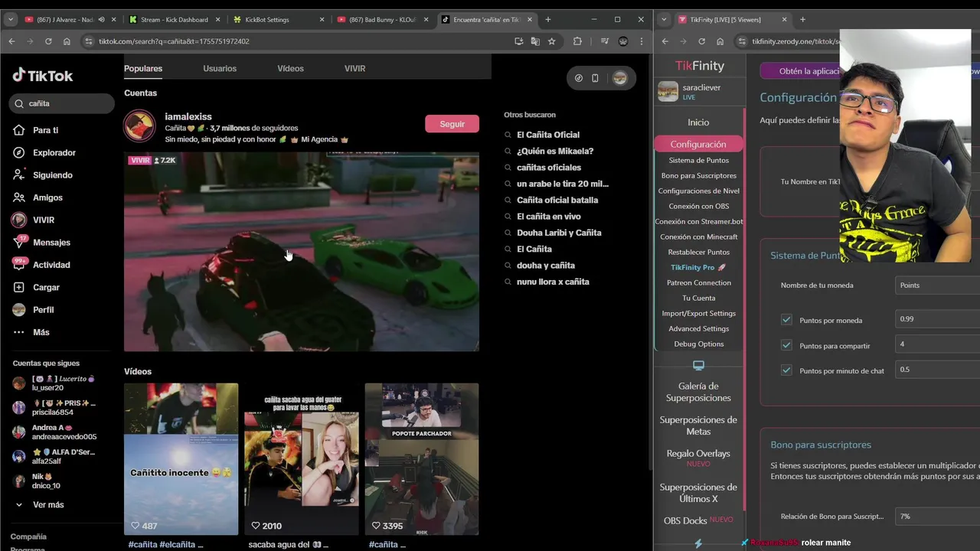Click the phone app icon in top pill
The image size is (980, 551).
pos(595,78)
